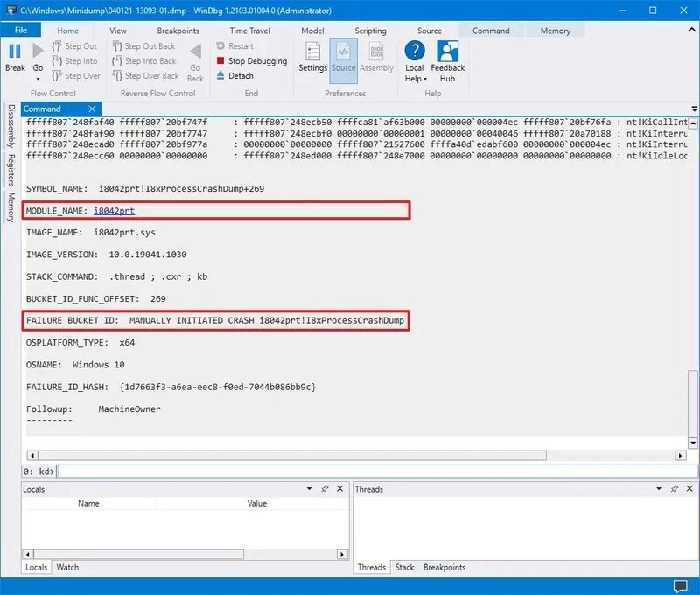700x595 pixels.
Task: Switch to the Watch tab
Action: [x=67, y=567]
